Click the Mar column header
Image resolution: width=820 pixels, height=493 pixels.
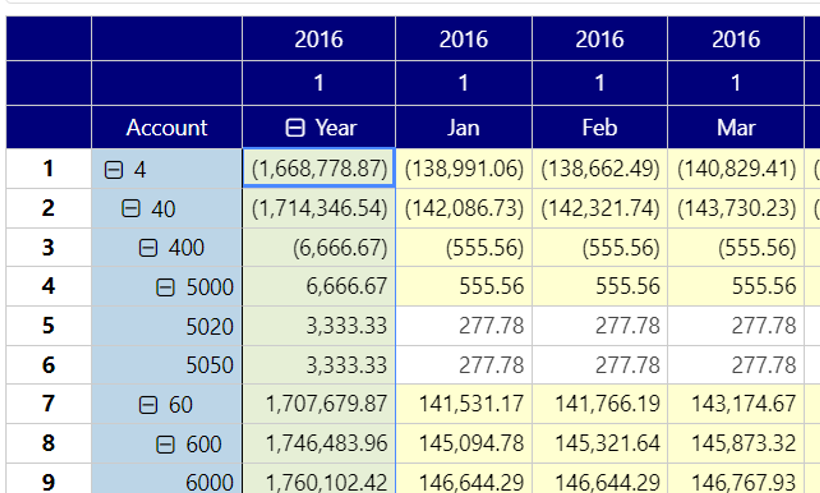pos(735,128)
